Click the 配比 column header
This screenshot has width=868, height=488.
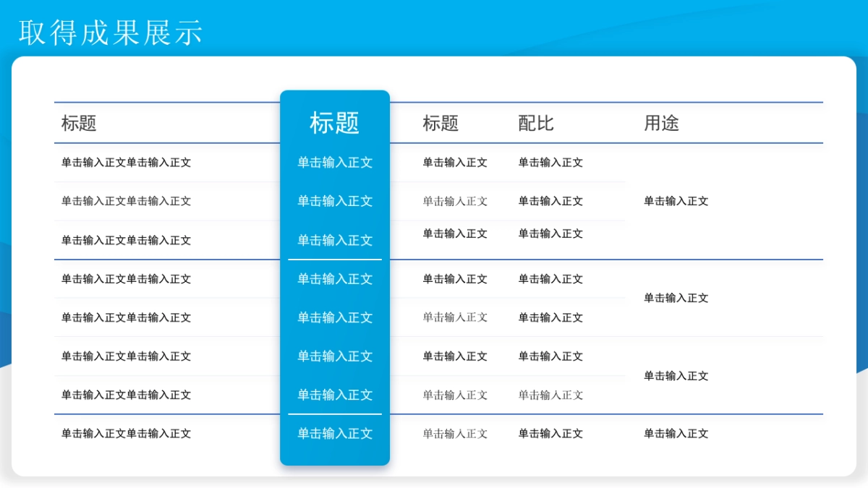[x=535, y=123]
